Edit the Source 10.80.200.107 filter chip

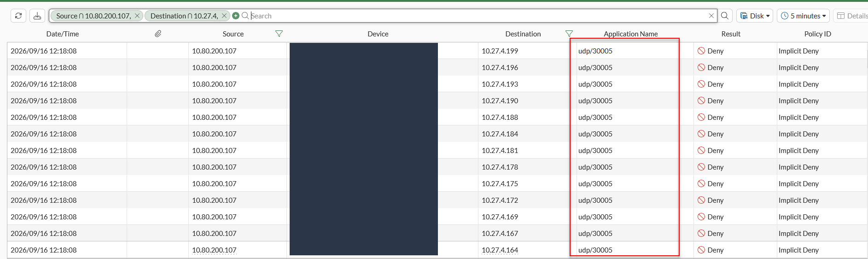pyautogui.click(x=93, y=16)
